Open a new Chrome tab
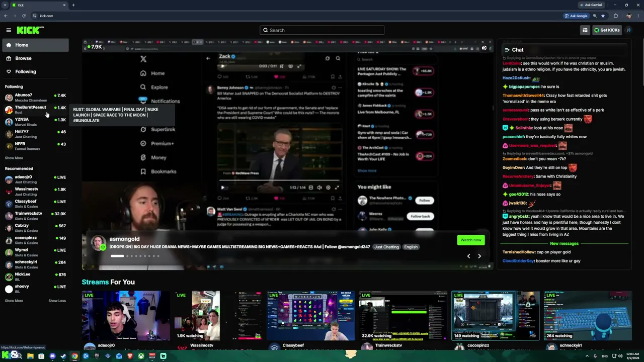 click(x=73, y=5)
